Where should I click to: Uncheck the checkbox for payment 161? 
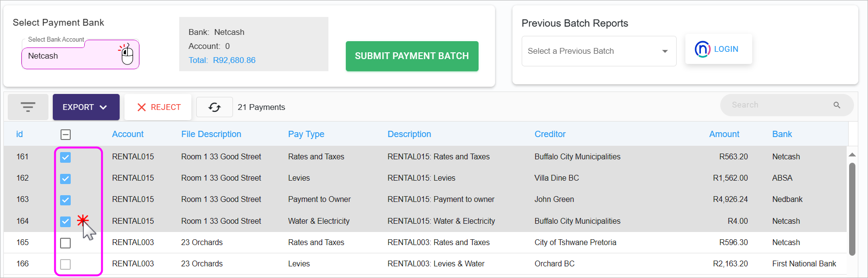[65, 157]
